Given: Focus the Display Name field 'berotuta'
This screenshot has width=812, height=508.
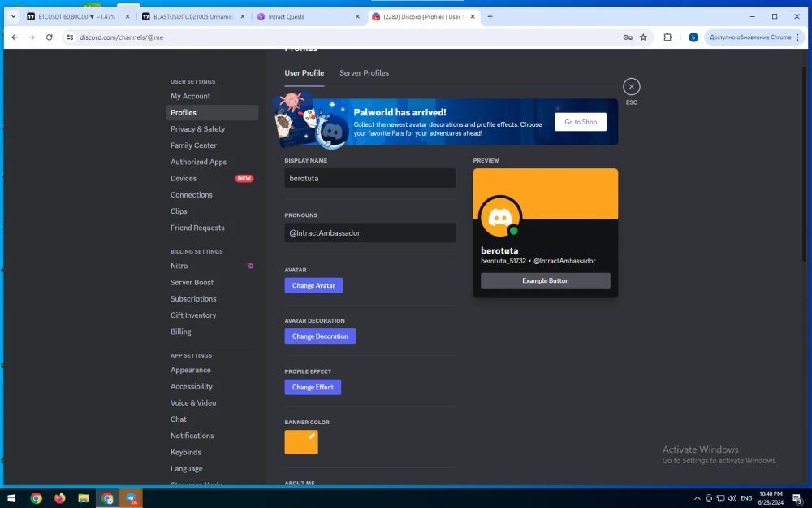Looking at the screenshot, I should point(370,178).
